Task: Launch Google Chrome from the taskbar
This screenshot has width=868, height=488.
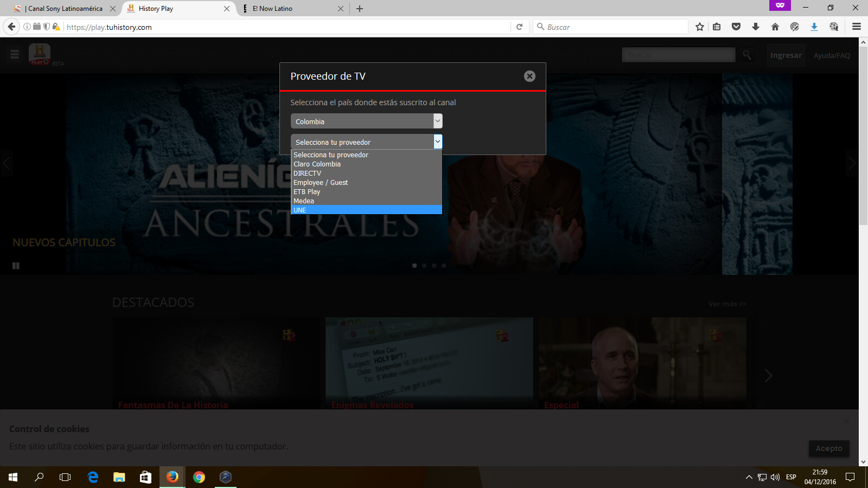Action: coord(199,477)
